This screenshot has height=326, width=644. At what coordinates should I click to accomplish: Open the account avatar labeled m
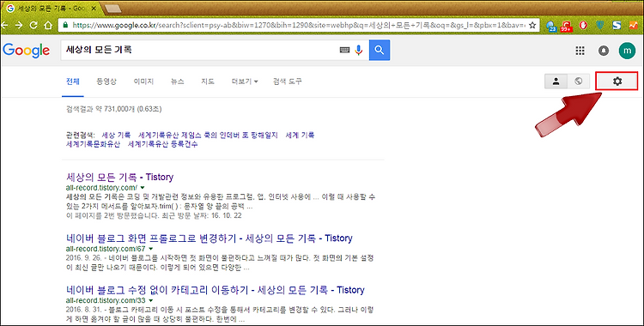tap(627, 51)
